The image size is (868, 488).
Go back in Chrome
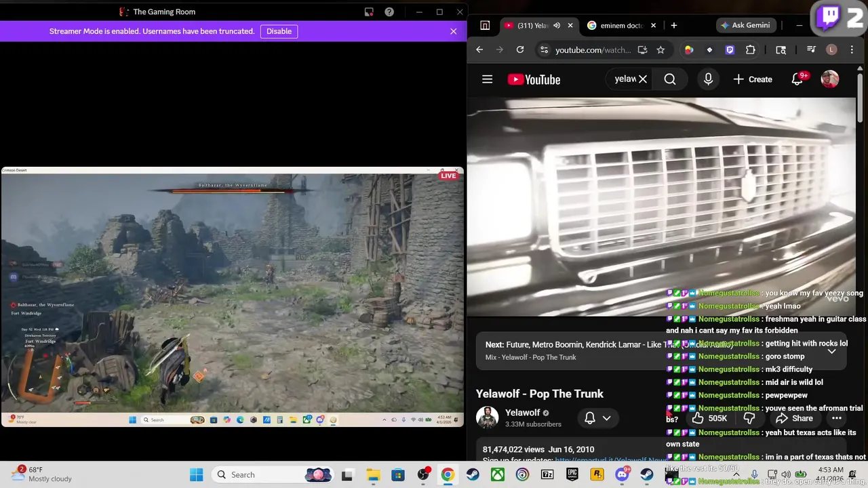click(x=479, y=49)
